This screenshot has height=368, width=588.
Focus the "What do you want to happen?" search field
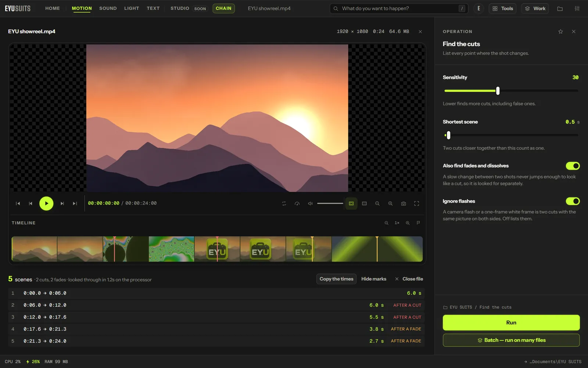tap(399, 8)
